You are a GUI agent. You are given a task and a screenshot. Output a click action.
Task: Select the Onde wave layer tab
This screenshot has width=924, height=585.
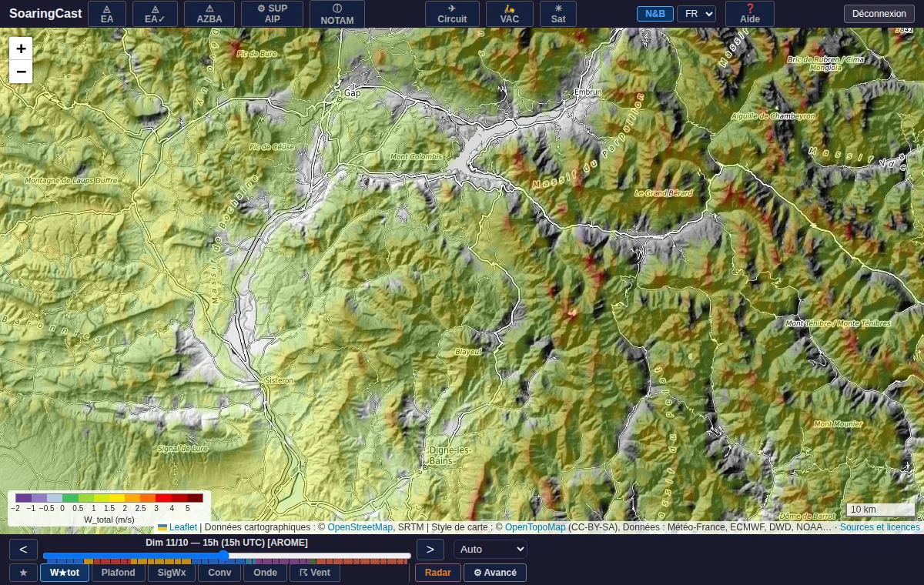click(x=265, y=573)
